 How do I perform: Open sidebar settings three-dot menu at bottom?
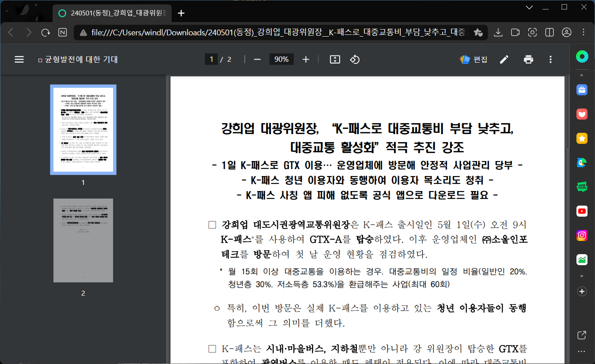[582, 352]
